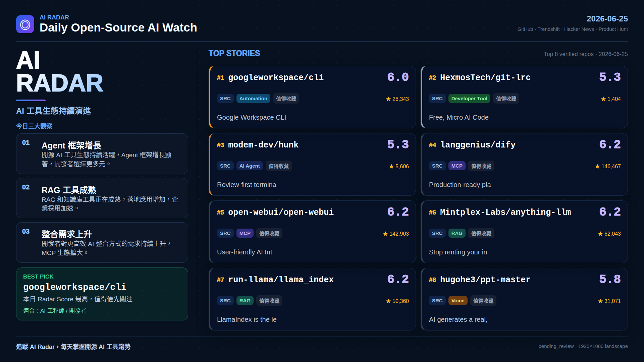Select the RAG tag on llama_index card
The image size is (644, 362).
(x=245, y=301)
